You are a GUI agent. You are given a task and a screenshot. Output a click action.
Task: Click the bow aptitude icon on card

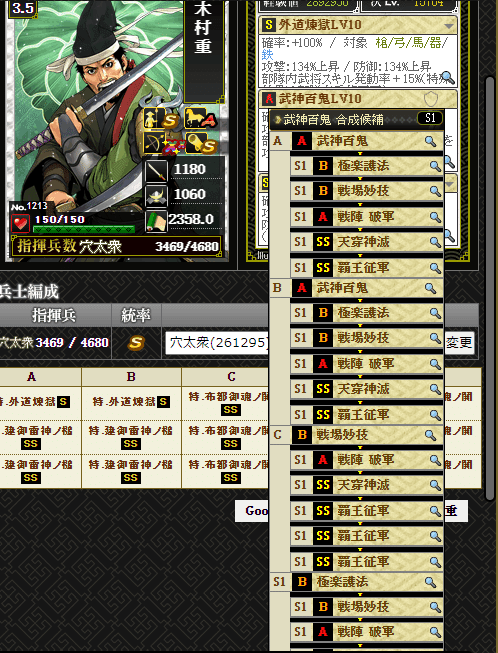click(163, 144)
